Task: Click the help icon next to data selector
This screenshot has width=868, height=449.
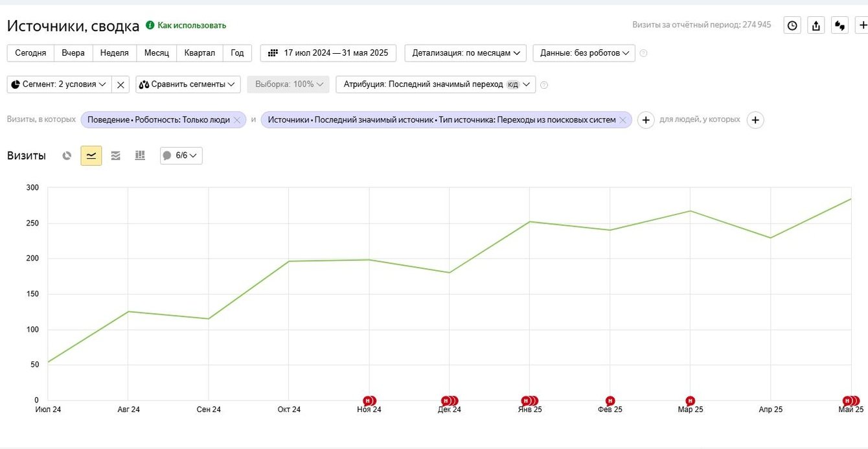Action: point(643,53)
